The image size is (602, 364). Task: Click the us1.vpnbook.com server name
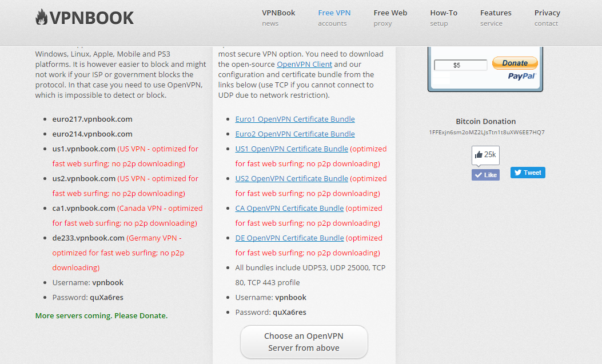click(84, 149)
